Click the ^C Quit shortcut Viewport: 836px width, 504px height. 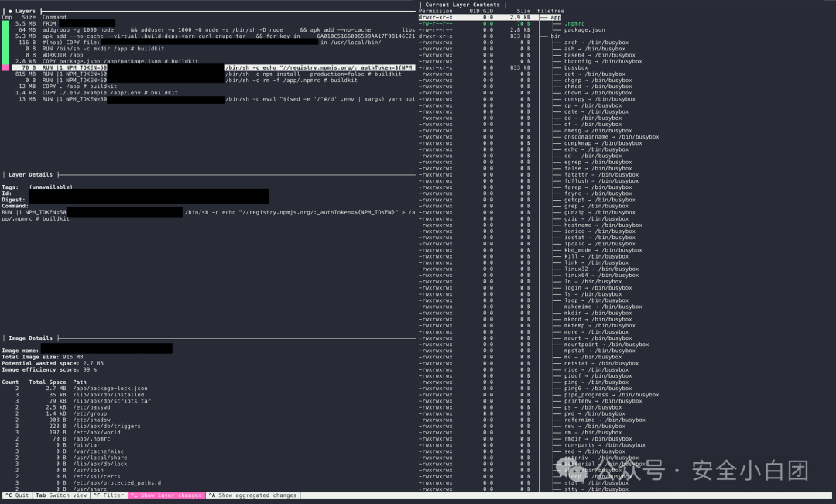coord(17,495)
